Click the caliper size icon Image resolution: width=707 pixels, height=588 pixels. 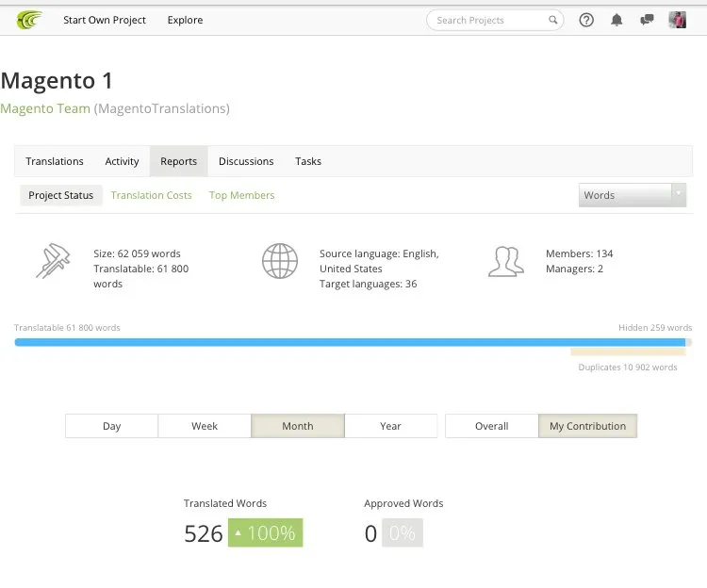(x=53, y=261)
